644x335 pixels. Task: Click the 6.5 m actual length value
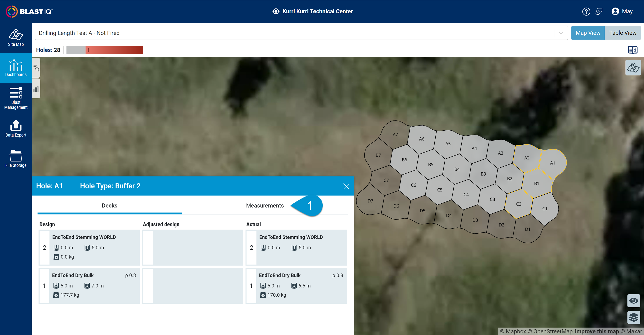[x=304, y=286]
